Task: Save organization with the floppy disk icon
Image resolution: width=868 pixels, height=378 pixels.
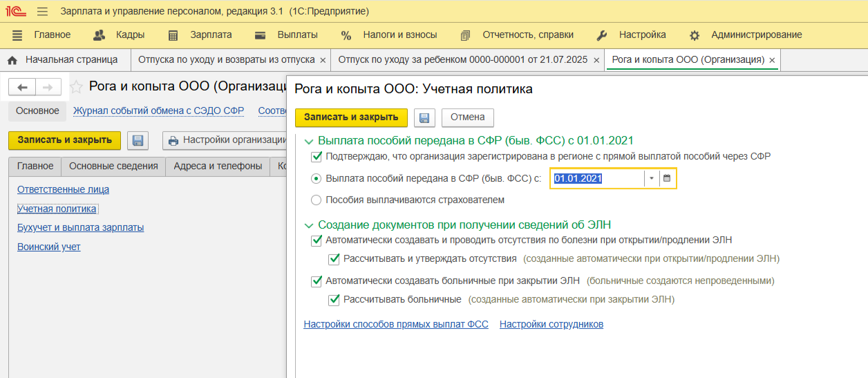Action: click(x=138, y=140)
